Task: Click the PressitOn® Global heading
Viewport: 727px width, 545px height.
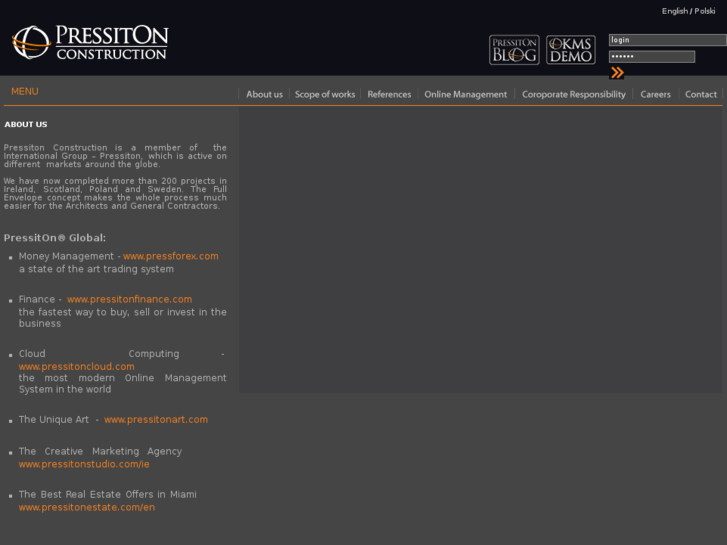Action: (x=55, y=237)
